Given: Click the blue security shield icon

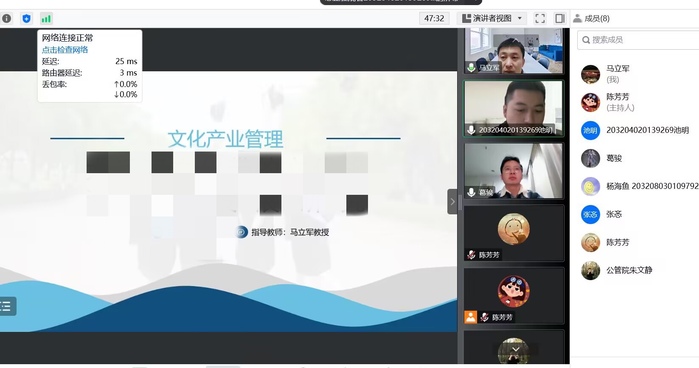Looking at the screenshot, I should tap(26, 19).
